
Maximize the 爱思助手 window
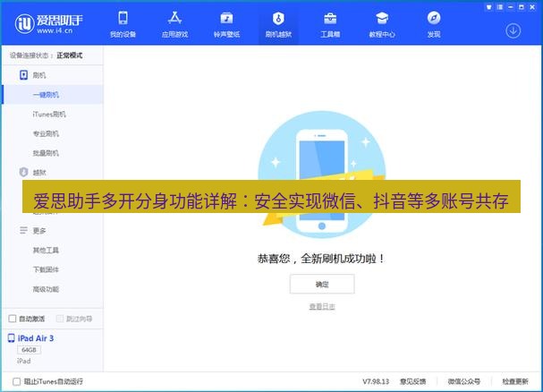pos(522,7)
